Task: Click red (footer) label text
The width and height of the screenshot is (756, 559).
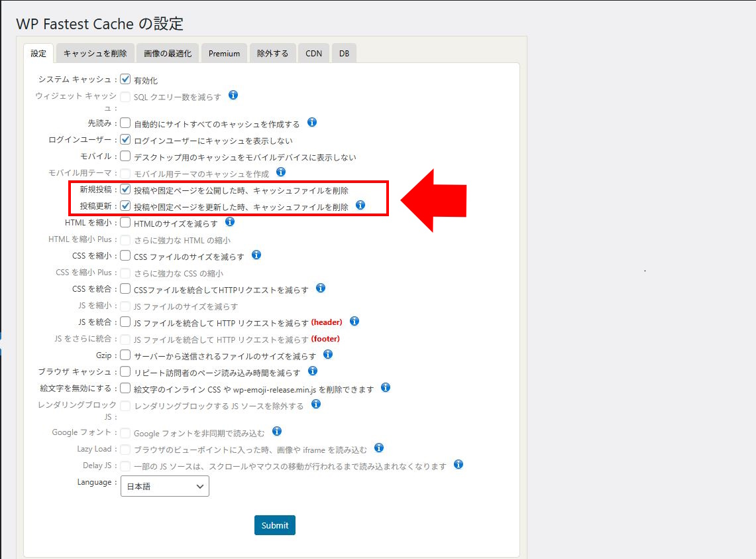Action: (325, 339)
